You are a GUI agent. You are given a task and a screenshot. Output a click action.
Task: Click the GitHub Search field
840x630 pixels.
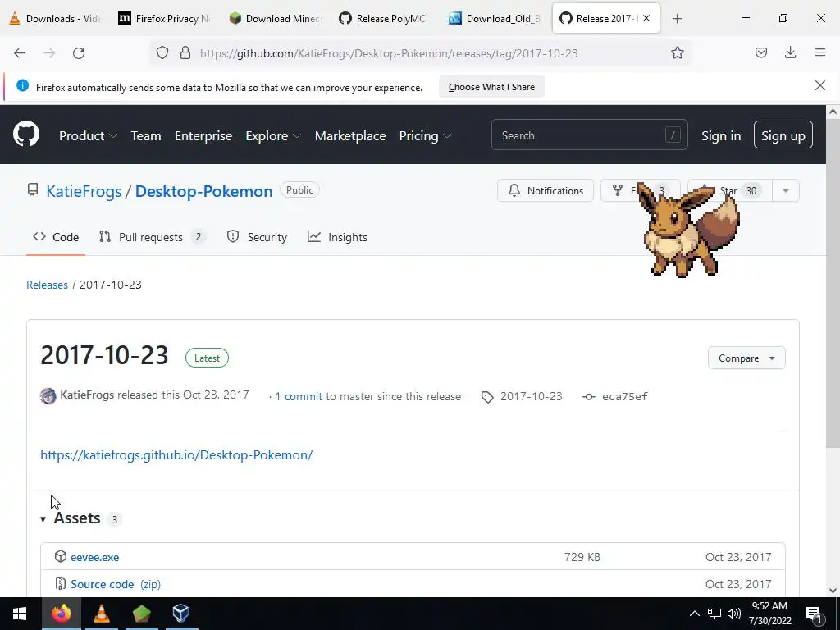(x=589, y=135)
